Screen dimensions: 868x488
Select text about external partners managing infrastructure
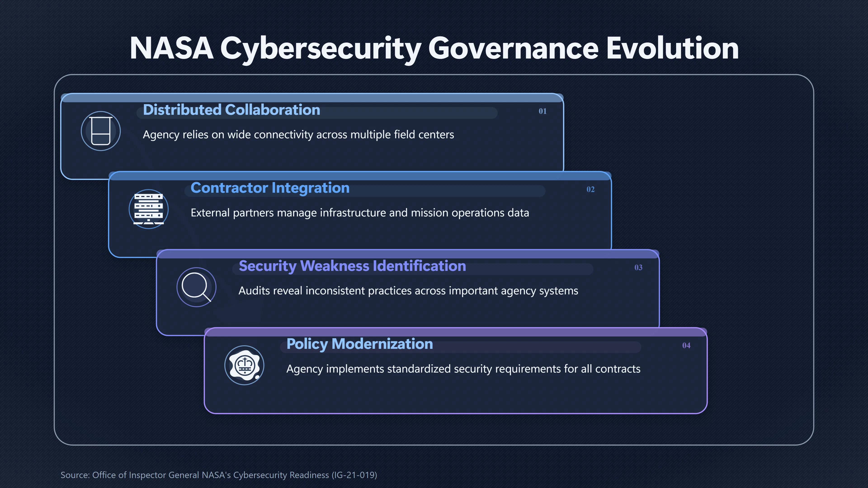point(360,213)
